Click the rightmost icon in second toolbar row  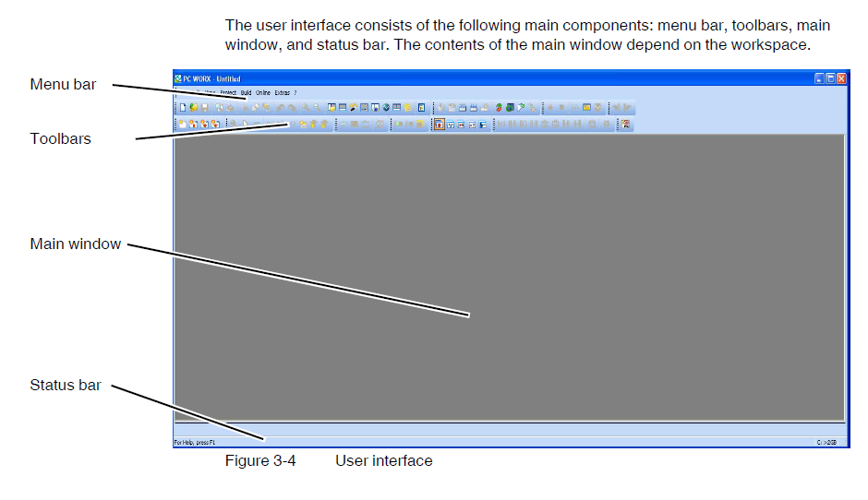[626, 124]
